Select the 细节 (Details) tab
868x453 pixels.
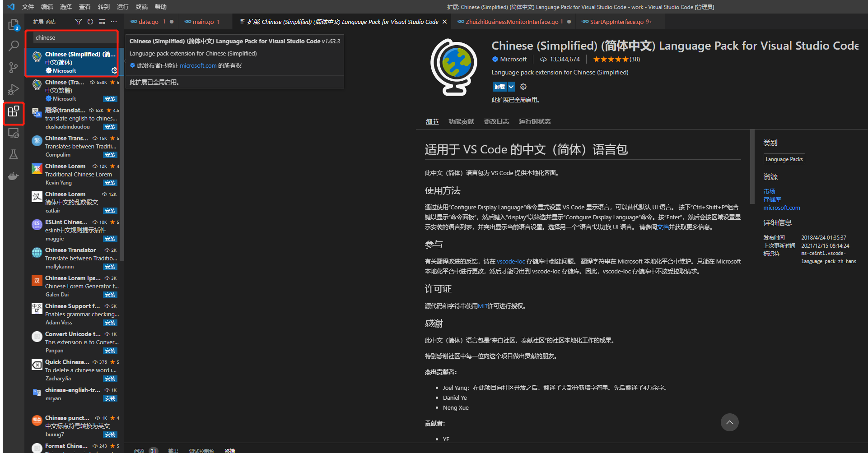point(432,121)
